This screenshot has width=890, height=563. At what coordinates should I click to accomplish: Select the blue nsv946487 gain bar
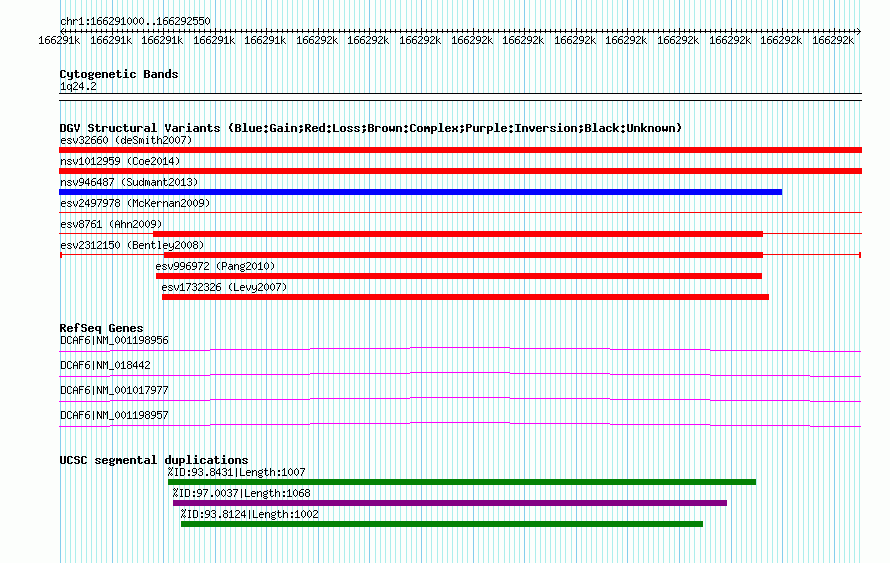coord(421,192)
